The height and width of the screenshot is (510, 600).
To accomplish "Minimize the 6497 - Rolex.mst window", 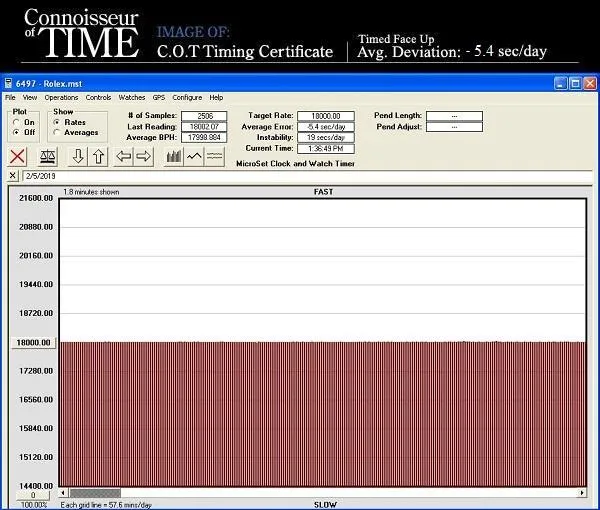I will point(561,83).
